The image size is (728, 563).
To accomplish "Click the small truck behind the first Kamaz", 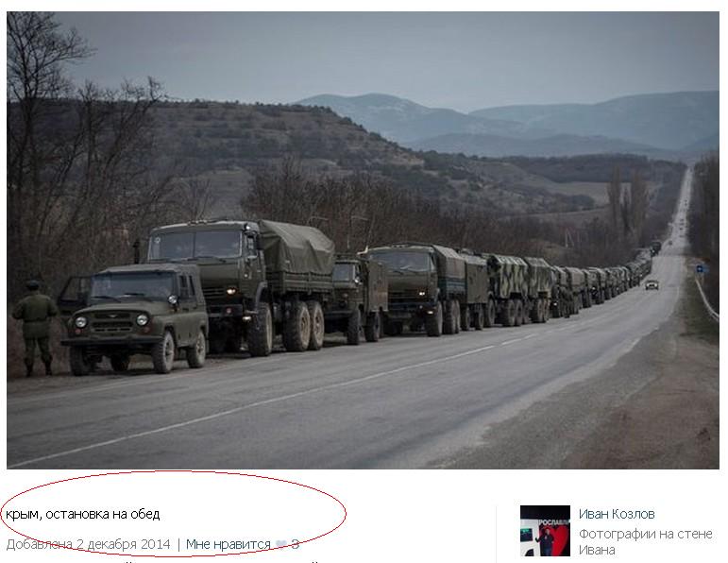I will click(358, 298).
